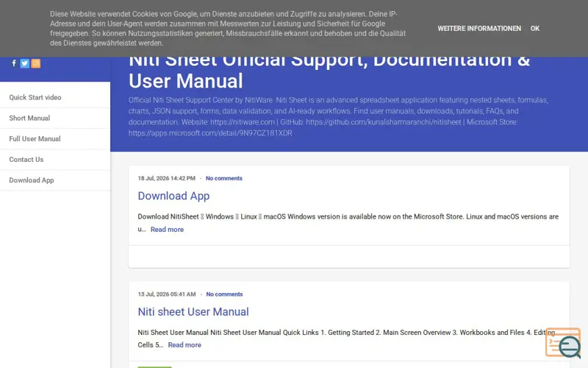This screenshot has width=588, height=368.
Task: Accept cookies with the OK button
Action: coord(535,29)
